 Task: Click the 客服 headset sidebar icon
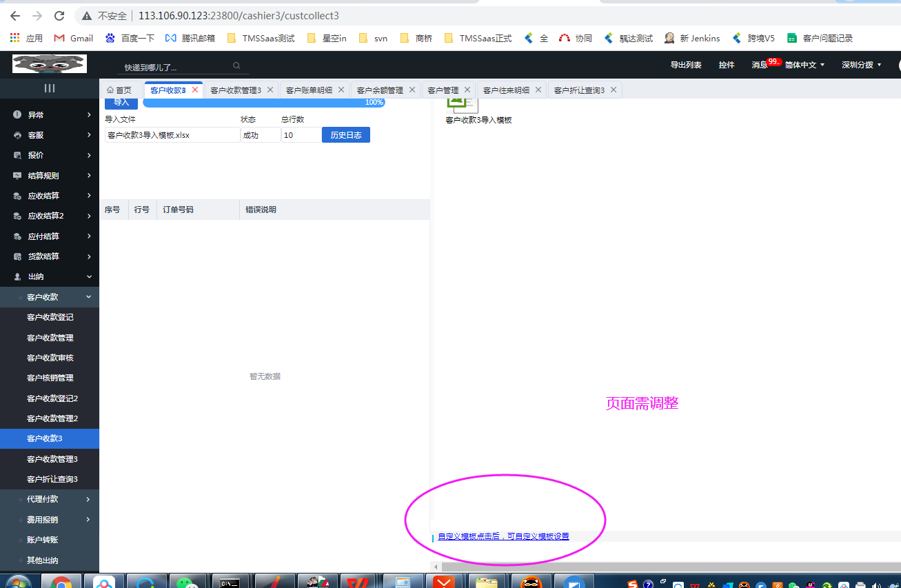click(x=17, y=135)
